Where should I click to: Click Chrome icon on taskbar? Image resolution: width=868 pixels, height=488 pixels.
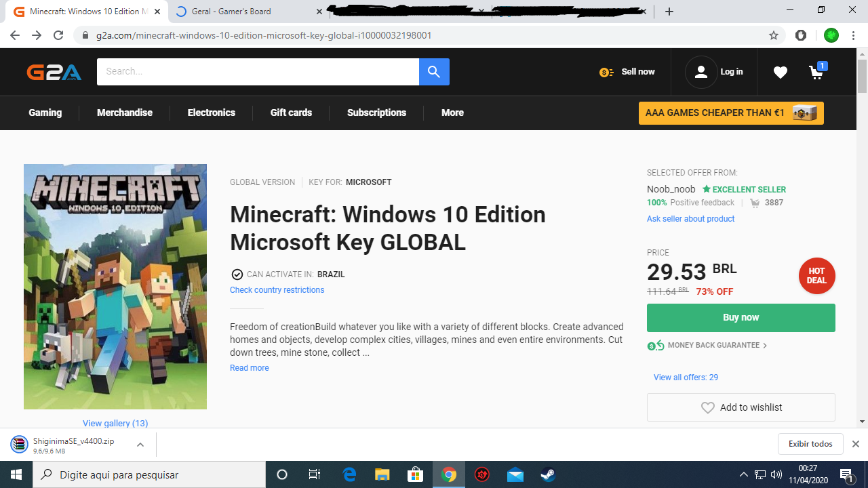(449, 475)
